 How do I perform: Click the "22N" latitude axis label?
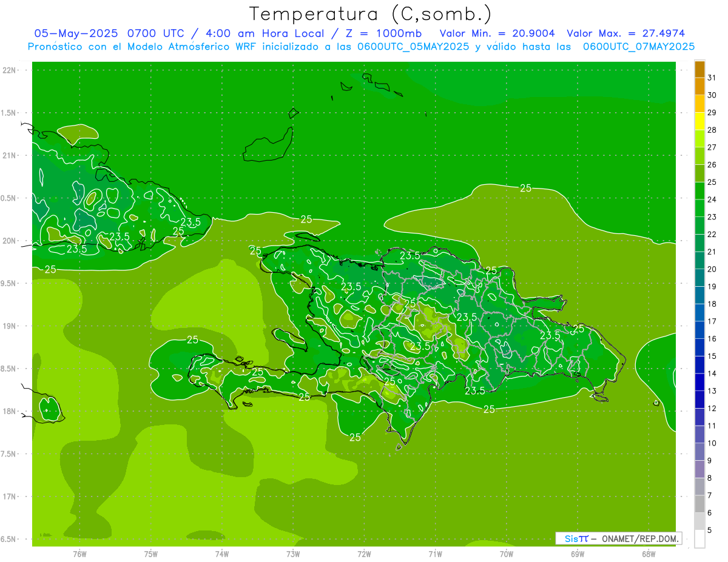click(x=8, y=70)
